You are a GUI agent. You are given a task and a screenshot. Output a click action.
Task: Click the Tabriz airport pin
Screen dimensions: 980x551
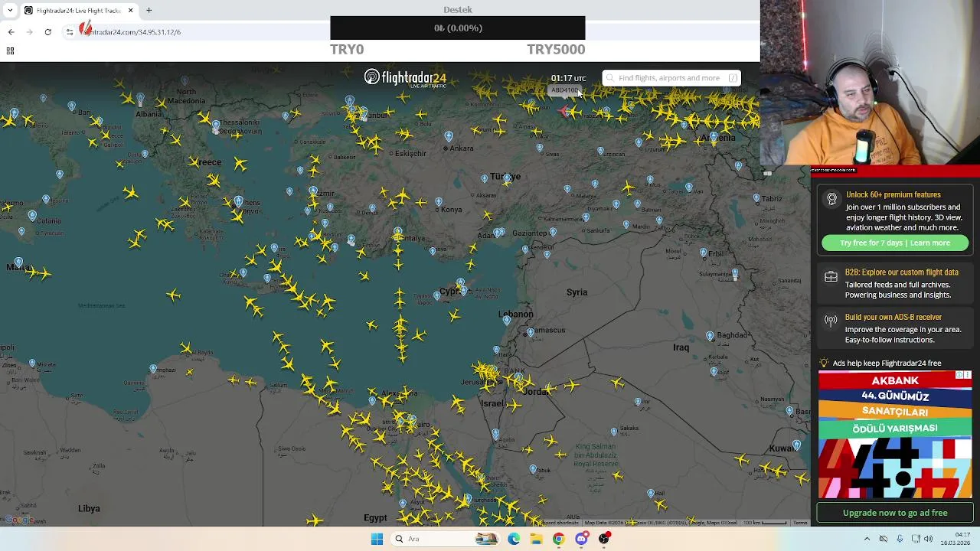[756, 198]
